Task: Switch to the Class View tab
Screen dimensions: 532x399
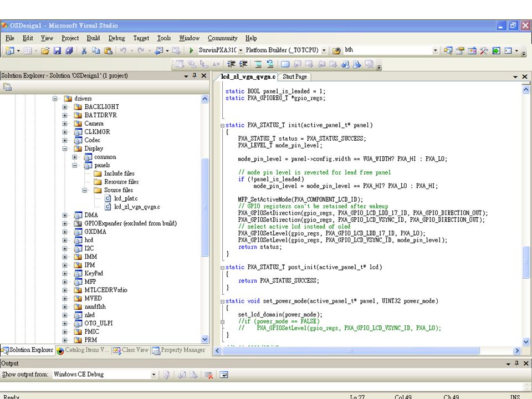Action: click(131, 350)
